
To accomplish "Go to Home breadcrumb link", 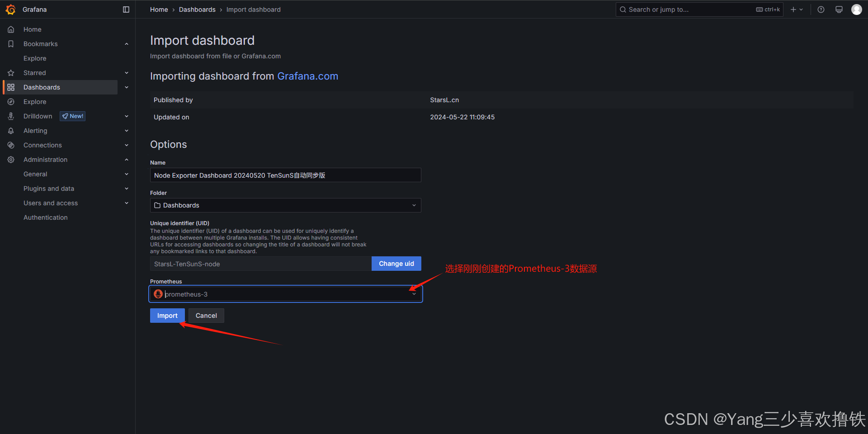I will (159, 9).
